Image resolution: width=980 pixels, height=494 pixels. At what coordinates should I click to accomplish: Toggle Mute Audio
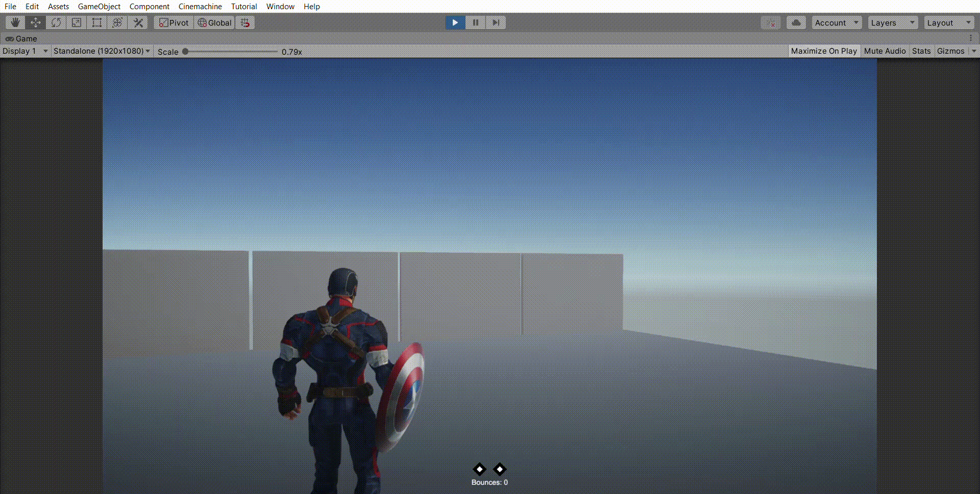885,51
